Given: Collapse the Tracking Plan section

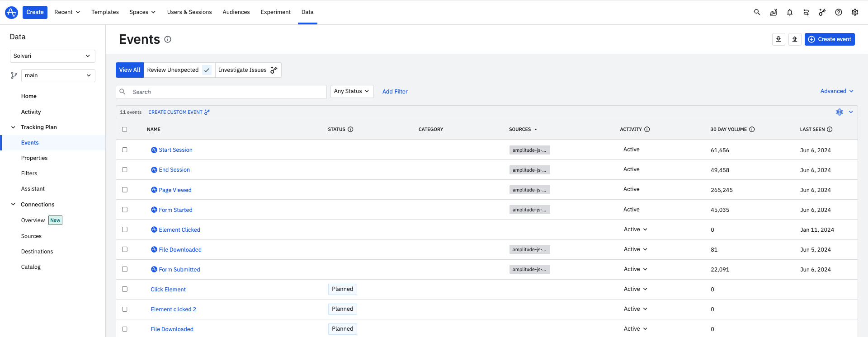Looking at the screenshot, I should [x=13, y=127].
